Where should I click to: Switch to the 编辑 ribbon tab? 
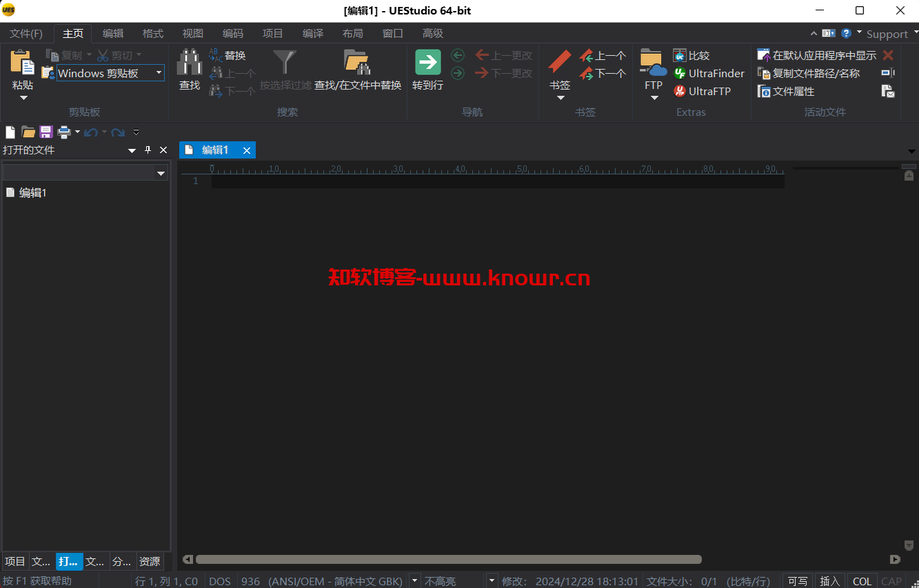pyautogui.click(x=113, y=33)
